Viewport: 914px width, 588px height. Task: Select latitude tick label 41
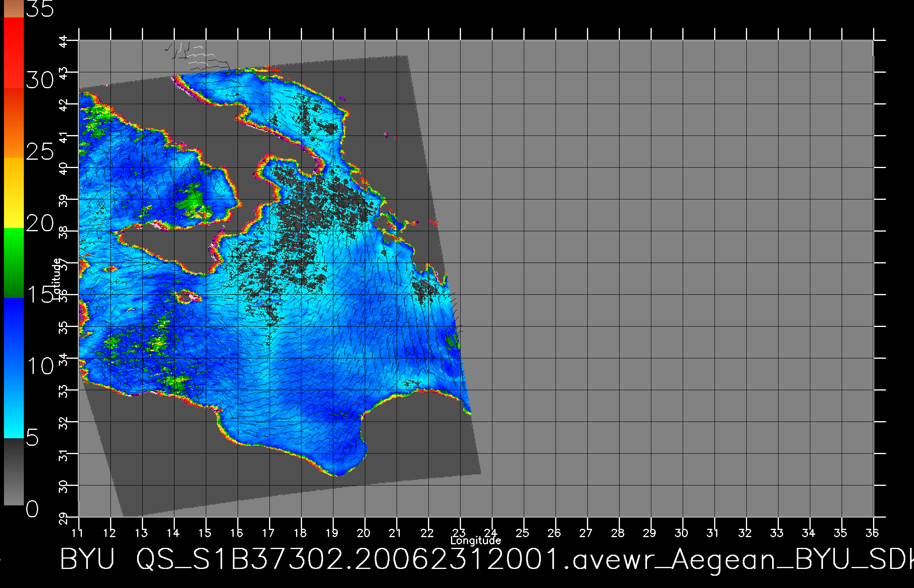(x=64, y=137)
